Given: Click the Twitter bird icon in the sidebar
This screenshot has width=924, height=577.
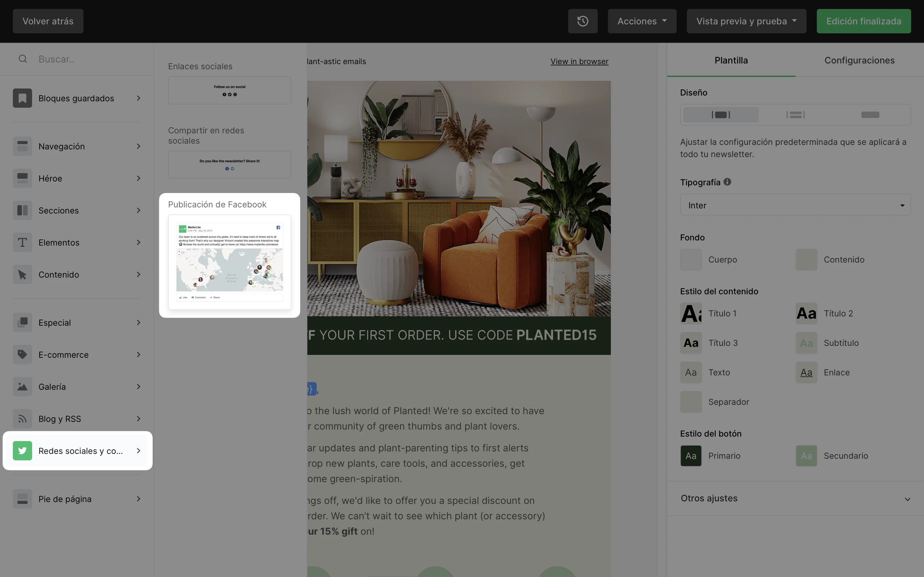Looking at the screenshot, I should pyautogui.click(x=22, y=451).
